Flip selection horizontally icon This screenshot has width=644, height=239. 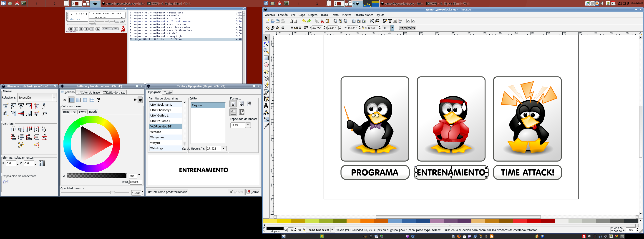click(278, 28)
